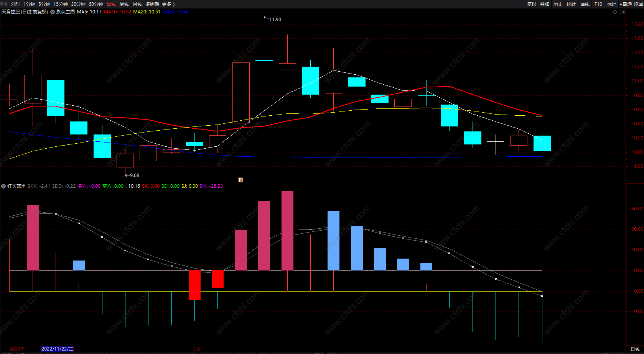The width and height of the screenshot is (644, 354).
Task: Click the DK: -25.23 value
Action: click(x=211, y=186)
